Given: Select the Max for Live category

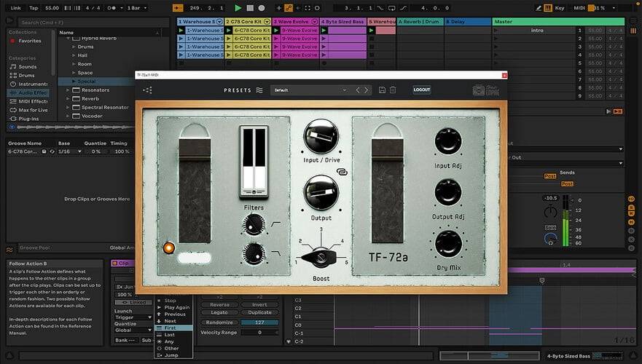Looking at the screenshot, I should coord(28,110).
